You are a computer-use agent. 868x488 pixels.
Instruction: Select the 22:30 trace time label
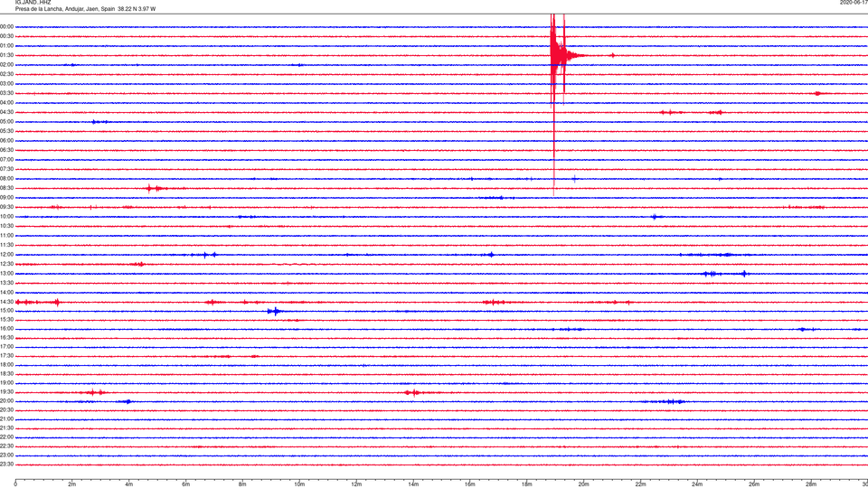pyautogui.click(x=6, y=446)
